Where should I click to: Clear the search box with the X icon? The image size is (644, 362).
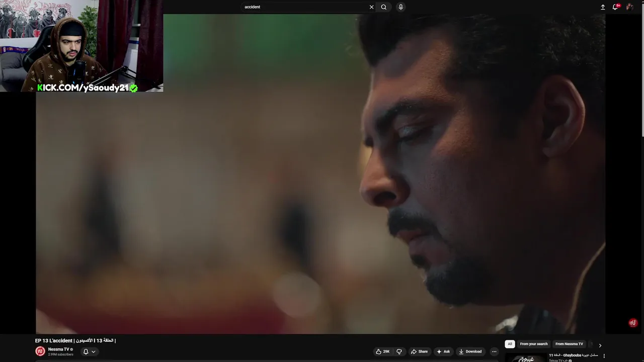pos(371,7)
